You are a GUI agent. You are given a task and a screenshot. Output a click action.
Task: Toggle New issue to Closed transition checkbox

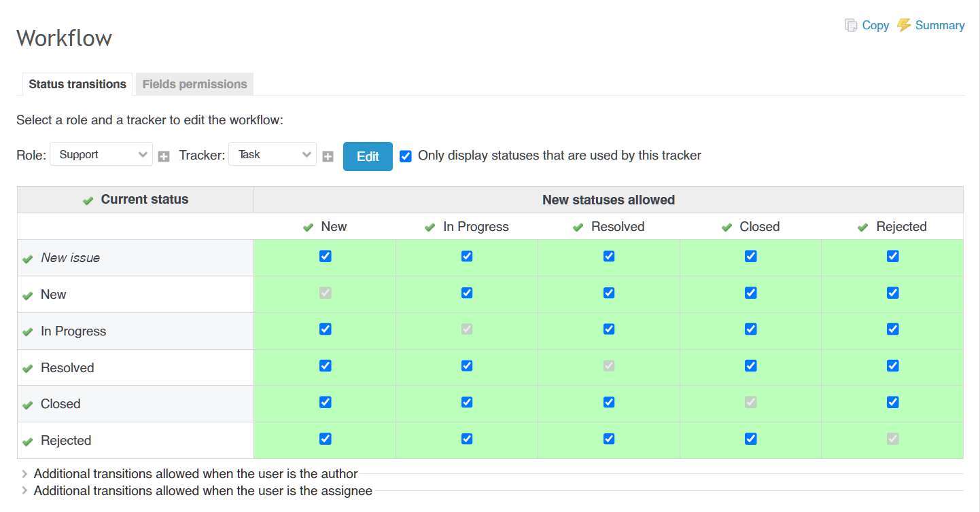tap(750, 256)
